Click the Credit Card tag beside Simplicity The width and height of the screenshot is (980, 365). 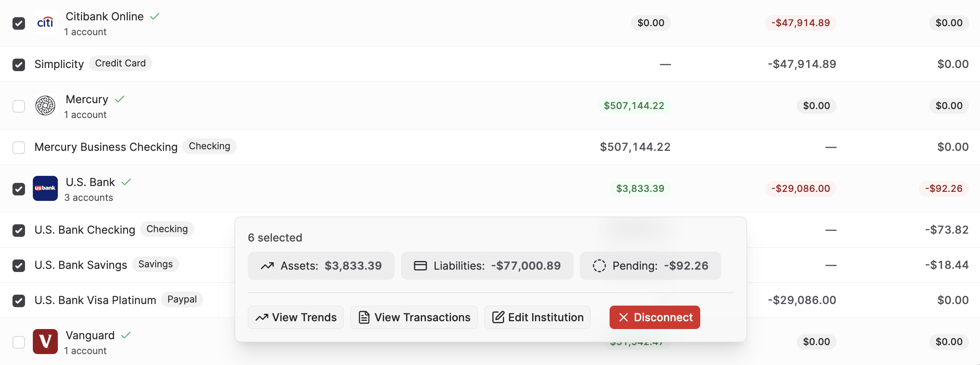click(120, 63)
